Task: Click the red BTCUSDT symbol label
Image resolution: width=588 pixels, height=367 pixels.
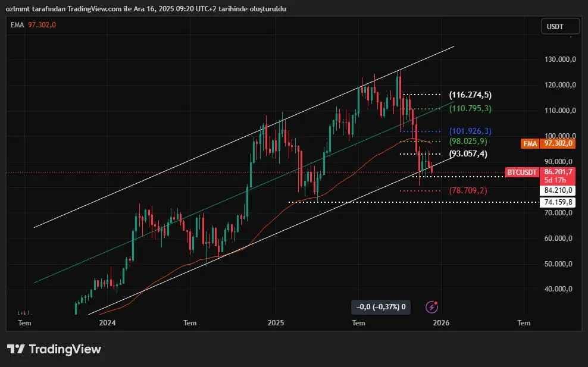Action: click(523, 172)
